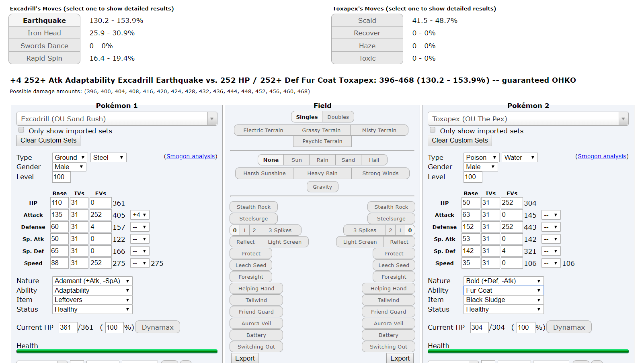The width and height of the screenshot is (644, 363).
Task: Select Excadrill's Iron Head move
Action: [x=44, y=33]
